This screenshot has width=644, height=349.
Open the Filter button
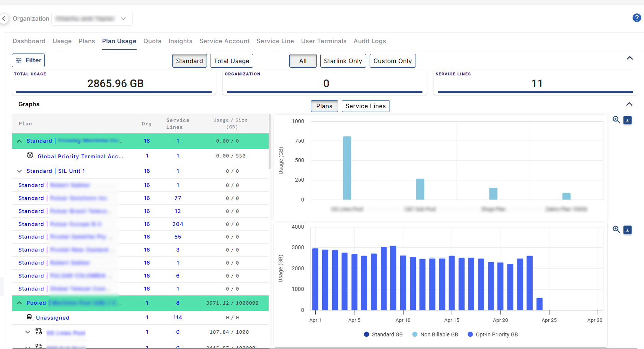(x=28, y=60)
